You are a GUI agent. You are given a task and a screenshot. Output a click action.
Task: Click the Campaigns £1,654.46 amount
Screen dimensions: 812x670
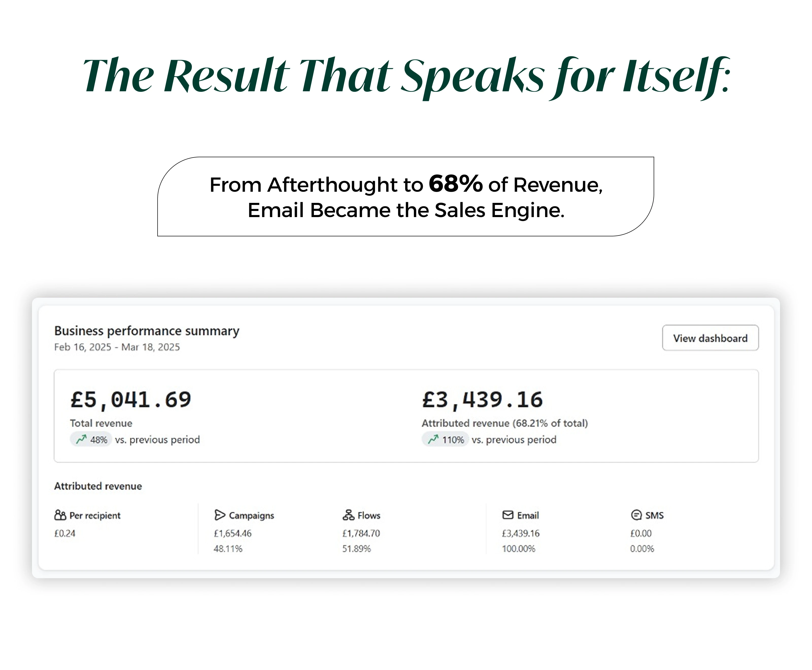click(232, 533)
